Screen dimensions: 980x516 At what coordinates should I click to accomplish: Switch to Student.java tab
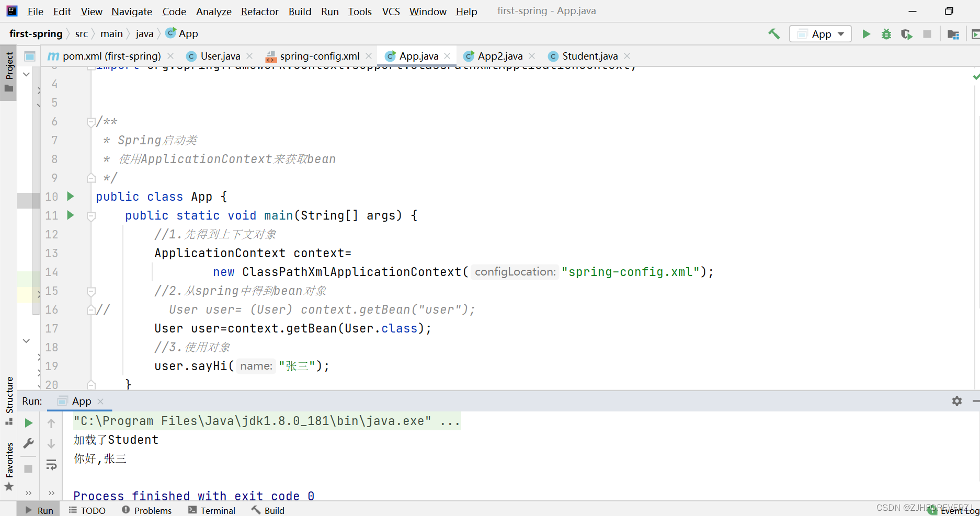tap(589, 56)
